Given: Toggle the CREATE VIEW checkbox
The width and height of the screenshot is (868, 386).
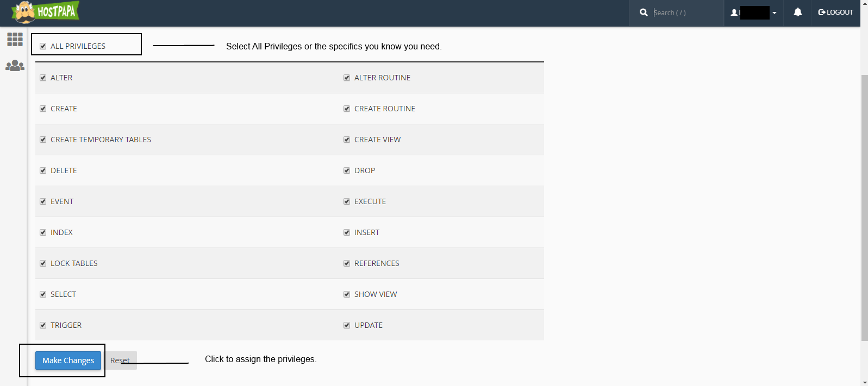Looking at the screenshot, I should [x=347, y=140].
